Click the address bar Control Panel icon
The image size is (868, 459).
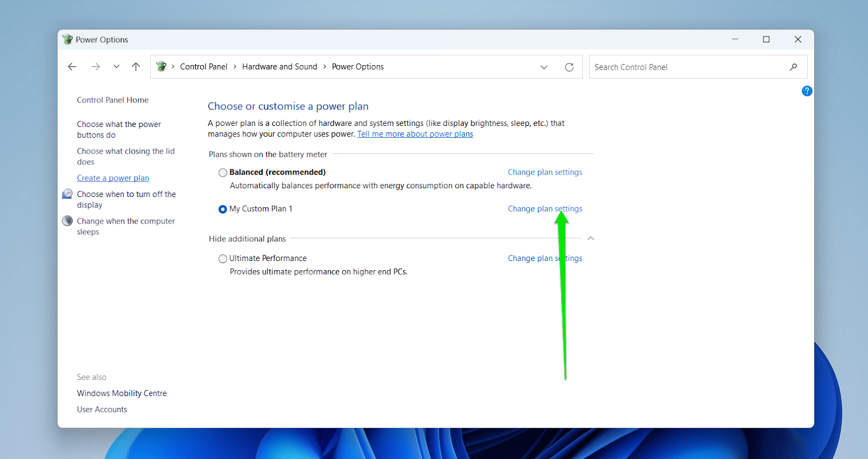tap(161, 66)
